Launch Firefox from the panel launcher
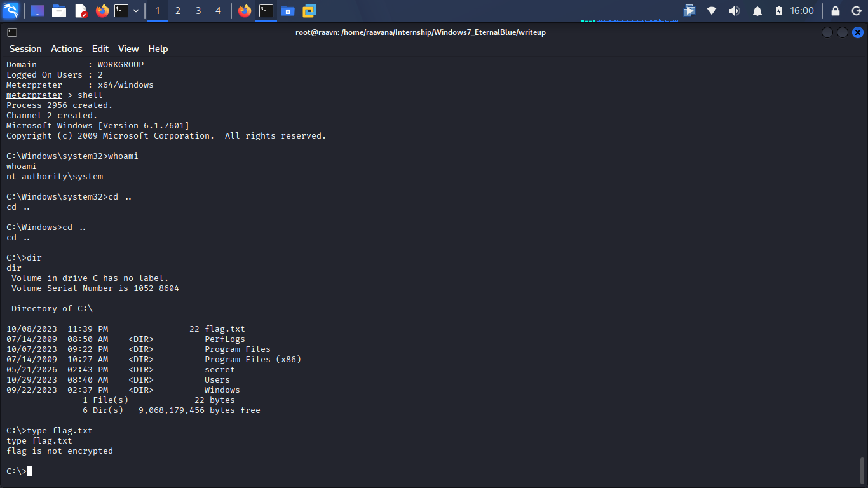The height and width of the screenshot is (488, 868). [x=102, y=11]
